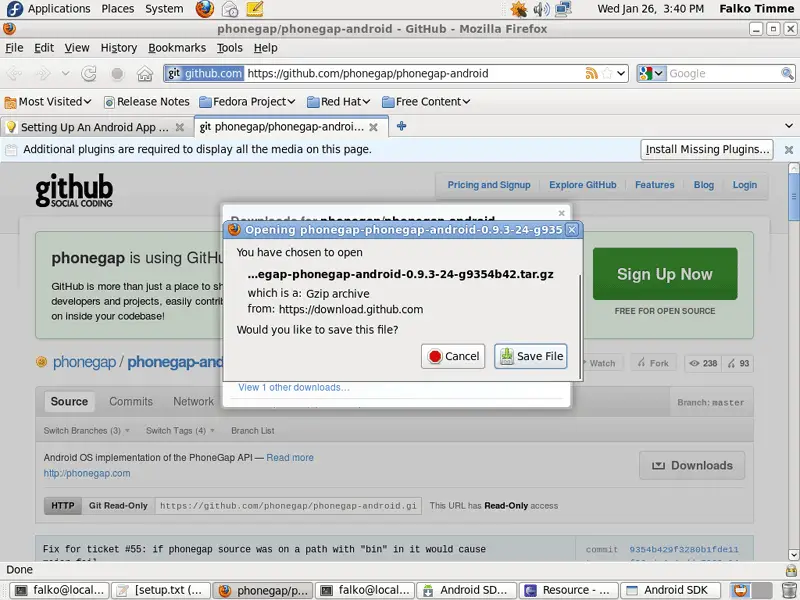Viewport: 800px width, 600px height.
Task: Bookmark this page with the star icon
Action: point(607,73)
